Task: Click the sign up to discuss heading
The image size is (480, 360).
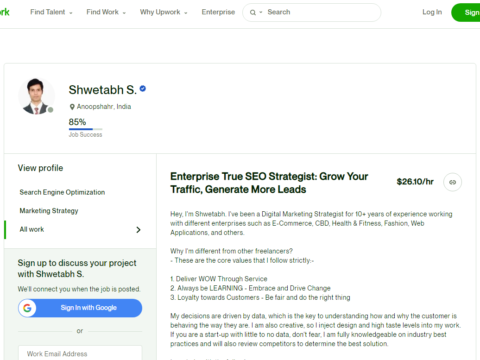Action: coord(77,268)
